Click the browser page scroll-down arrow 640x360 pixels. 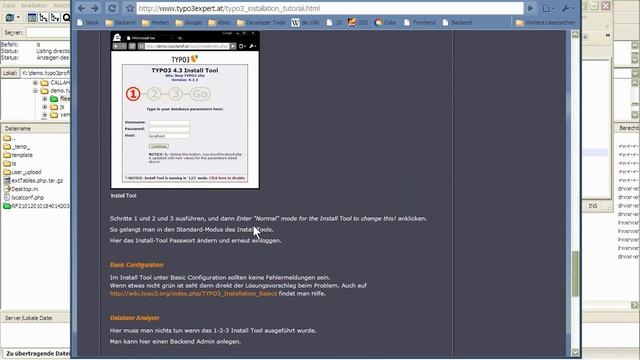[575, 352]
